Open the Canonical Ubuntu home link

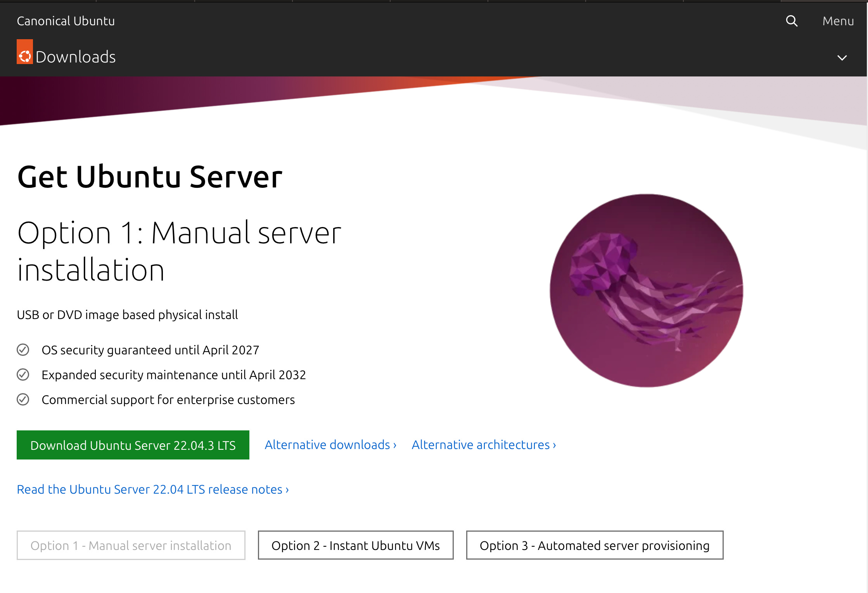coord(66,21)
